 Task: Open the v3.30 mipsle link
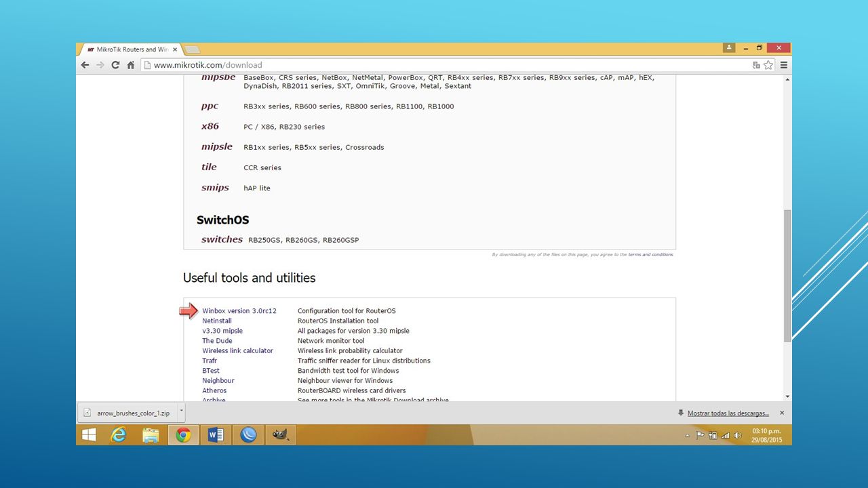click(x=222, y=331)
